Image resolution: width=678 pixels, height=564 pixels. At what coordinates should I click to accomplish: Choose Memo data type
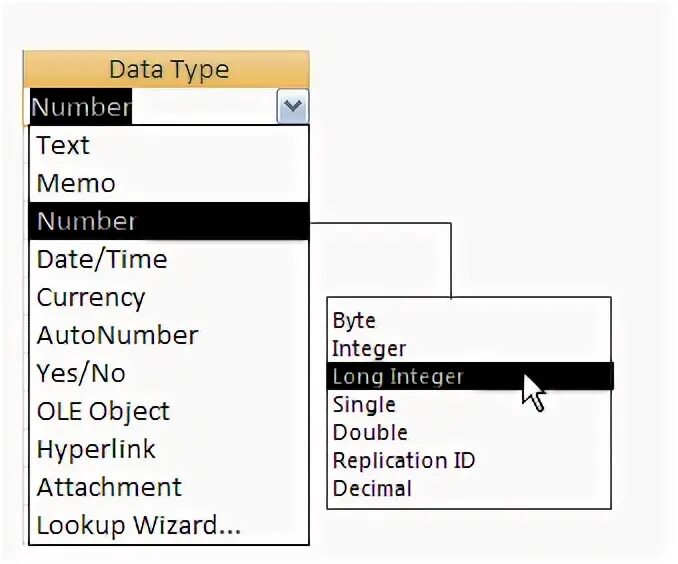169,183
